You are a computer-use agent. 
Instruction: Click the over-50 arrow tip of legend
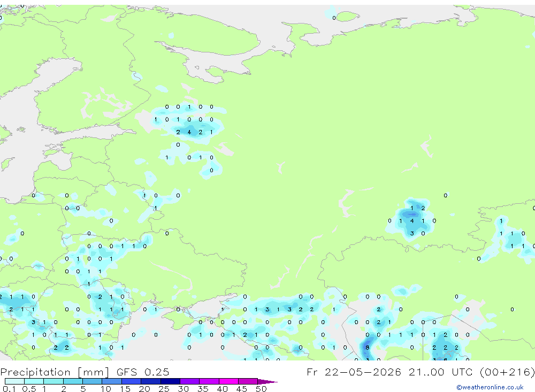pos(267,381)
